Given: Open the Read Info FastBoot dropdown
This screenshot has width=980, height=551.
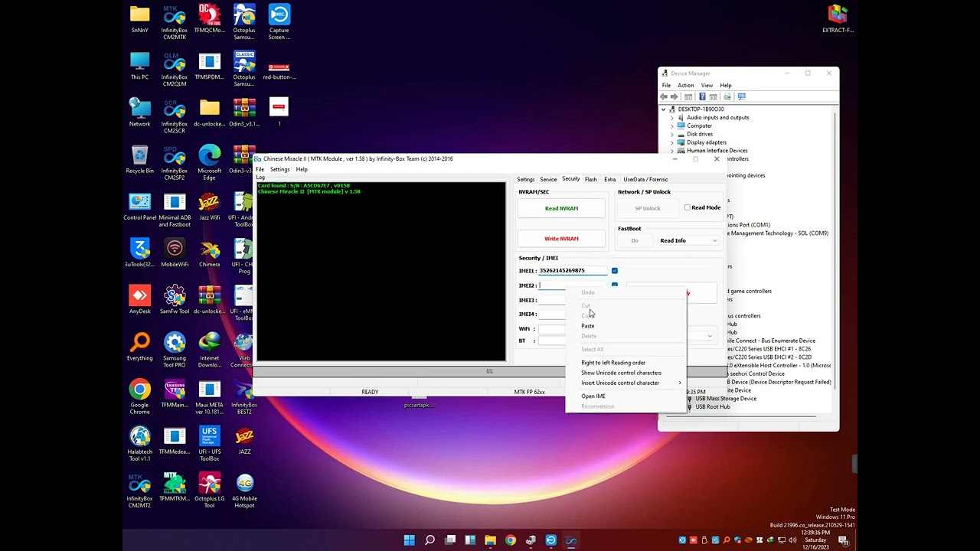Looking at the screenshot, I should [x=688, y=240].
